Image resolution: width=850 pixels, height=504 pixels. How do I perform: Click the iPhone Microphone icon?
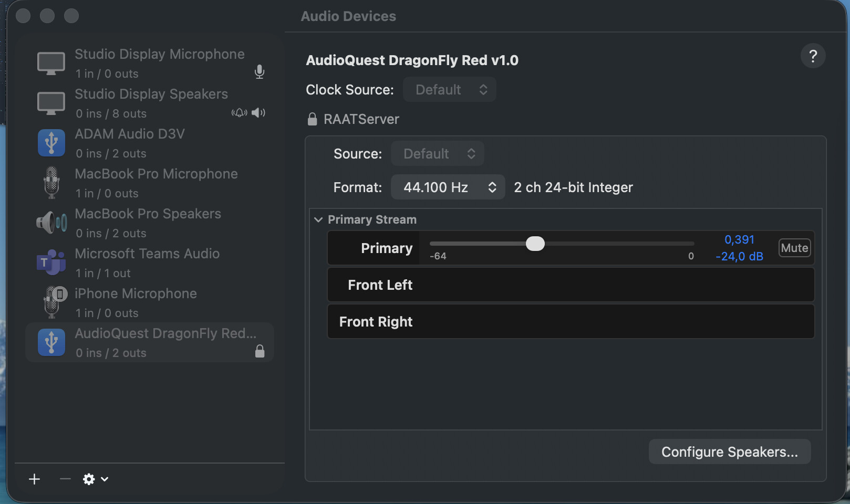tap(53, 302)
